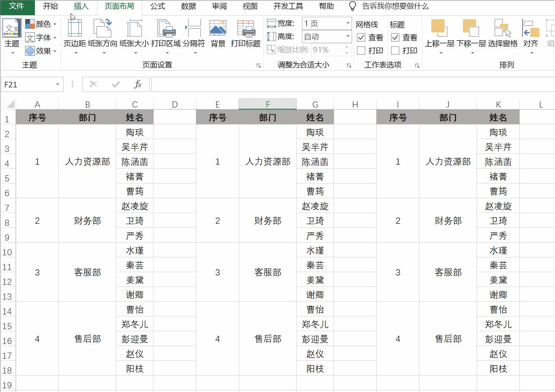Switch to the 公式 (Formulas) tab
Image resolution: width=555 pixels, height=392 pixels.
click(157, 6)
